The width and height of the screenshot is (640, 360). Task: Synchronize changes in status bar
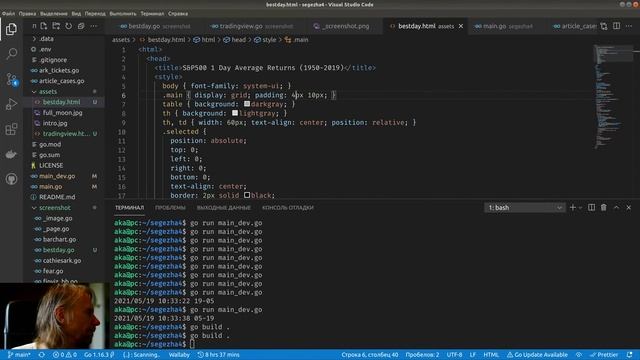click(42, 355)
